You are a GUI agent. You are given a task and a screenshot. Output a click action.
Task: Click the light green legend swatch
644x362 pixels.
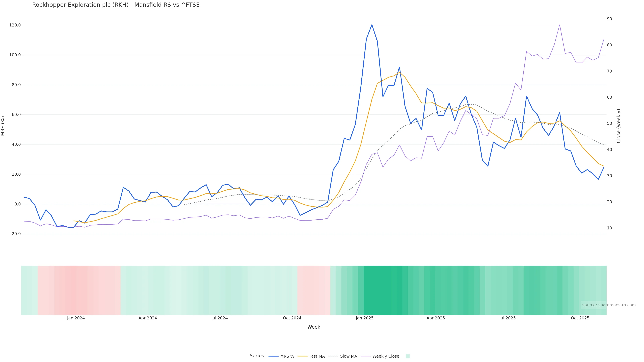[x=408, y=356]
